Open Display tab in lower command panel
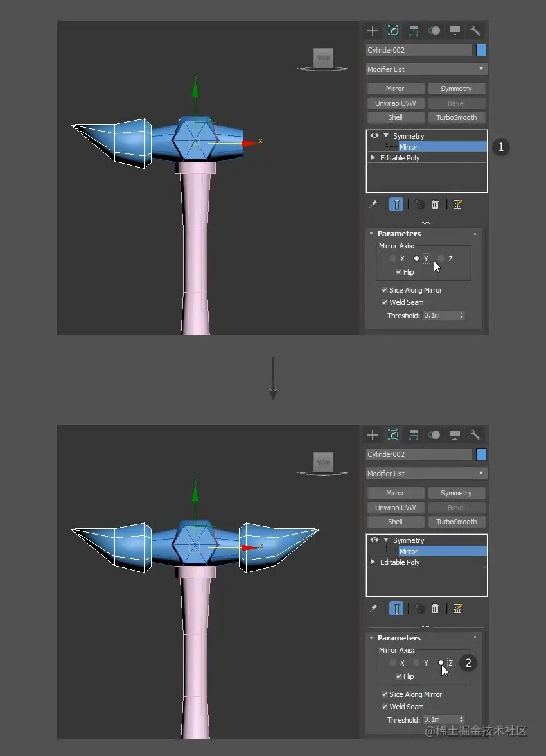Image resolution: width=546 pixels, height=756 pixels. point(455,435)
